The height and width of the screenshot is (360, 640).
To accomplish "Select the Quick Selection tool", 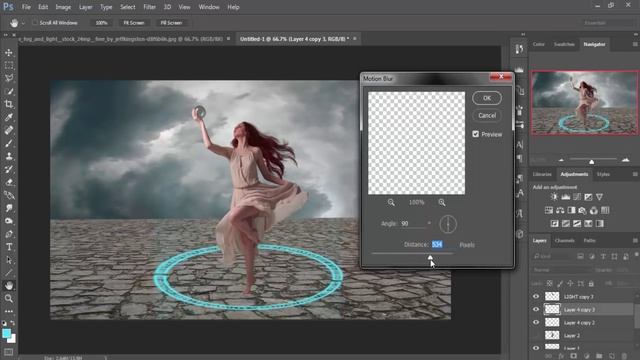I will tap(9, 91).
